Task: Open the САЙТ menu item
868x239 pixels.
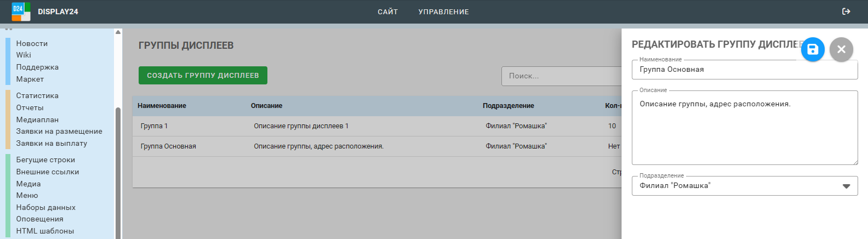Action: 387,12
